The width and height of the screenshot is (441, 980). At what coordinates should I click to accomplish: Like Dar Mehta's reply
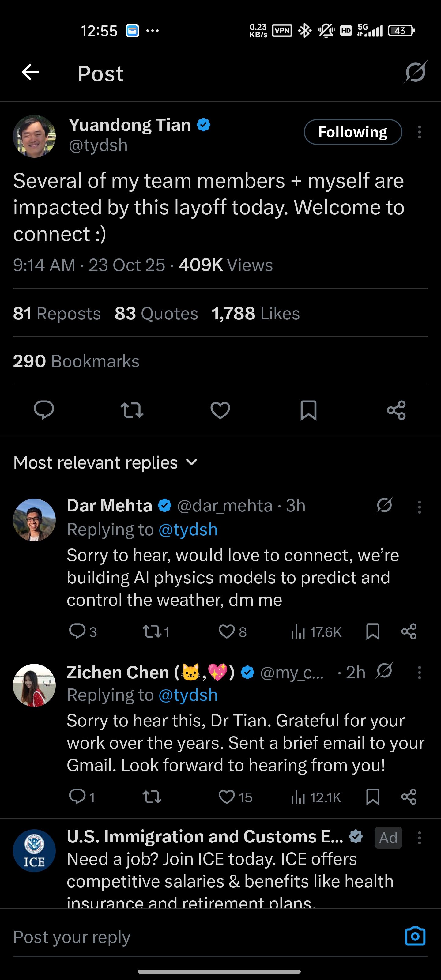click(227, 631)
